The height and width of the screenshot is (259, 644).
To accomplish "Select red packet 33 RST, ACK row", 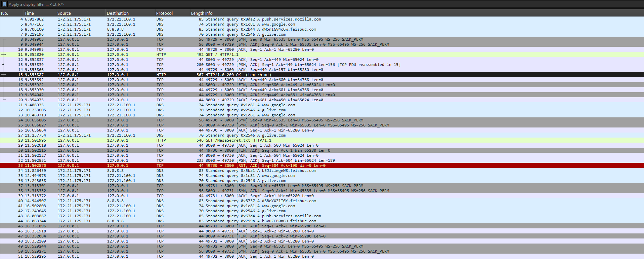I will click(322, 165).
